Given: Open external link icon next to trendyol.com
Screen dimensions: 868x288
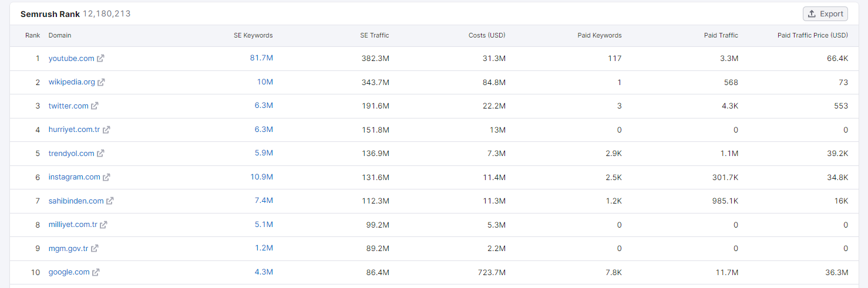Looking at the screenshot, I should coord(100,154).
